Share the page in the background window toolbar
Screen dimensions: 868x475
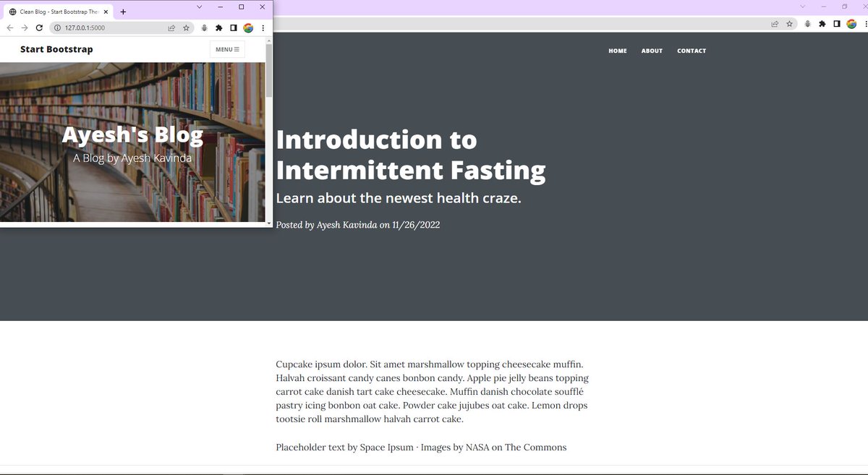[775, 24]
